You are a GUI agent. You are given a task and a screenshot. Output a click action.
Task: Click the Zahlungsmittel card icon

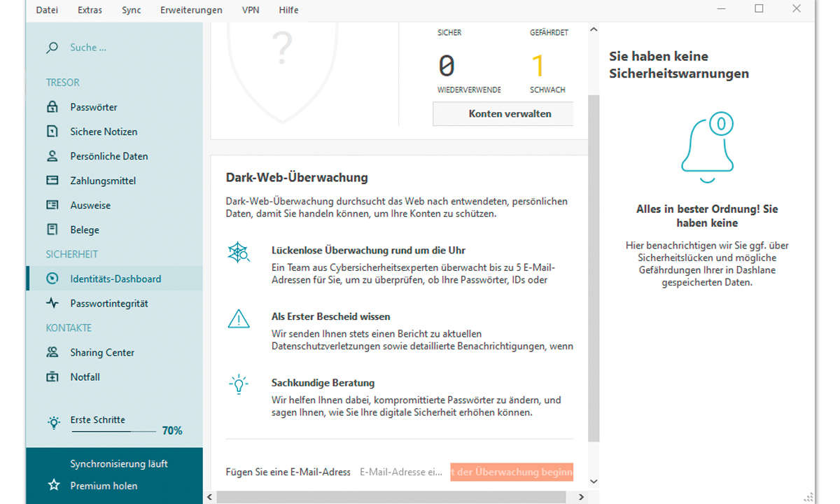click(x=52, y=181)
